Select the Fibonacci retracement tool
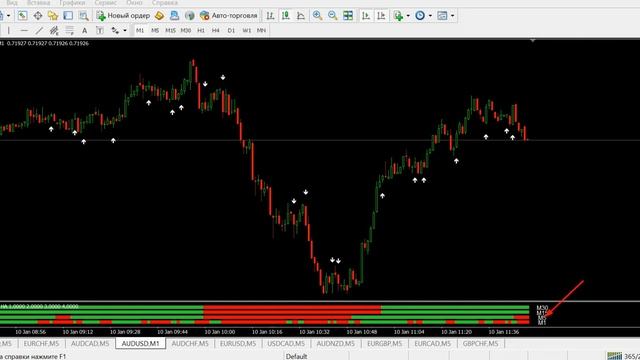This screenshot has height=360, width=640. [x=69, y=31]
